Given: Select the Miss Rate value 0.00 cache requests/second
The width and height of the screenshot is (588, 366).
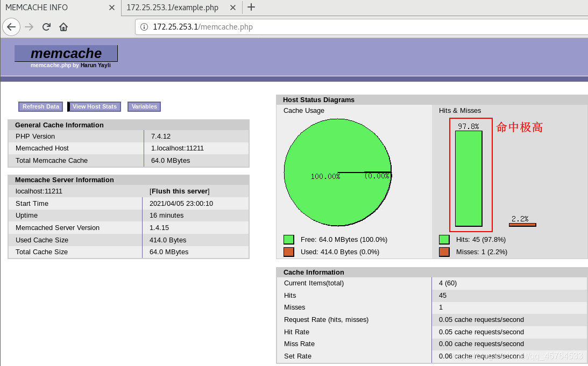Looking at the screenshot, I should (481, 344).
